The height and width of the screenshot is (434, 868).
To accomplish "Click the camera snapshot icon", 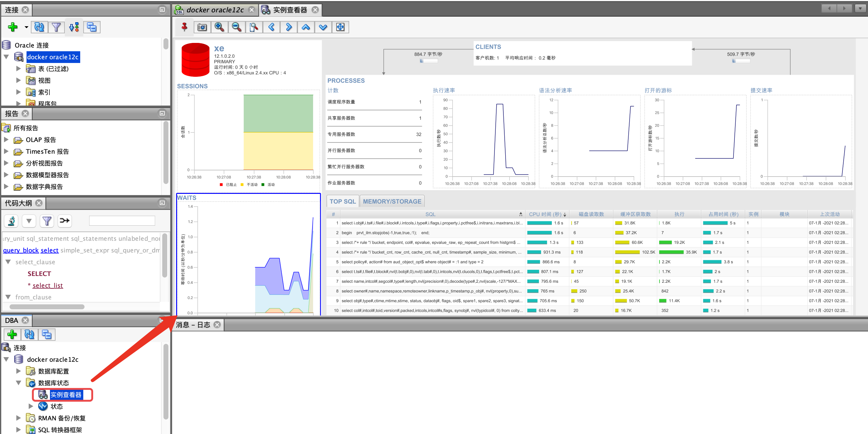I will click(202, 27).
